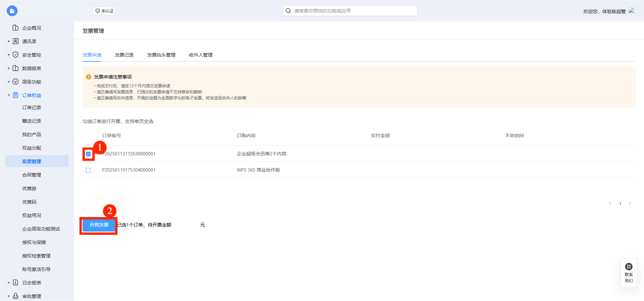The image size is (644, 301).
Task: Click the 通讯录 contacts icon
Action: coord(15,41)
